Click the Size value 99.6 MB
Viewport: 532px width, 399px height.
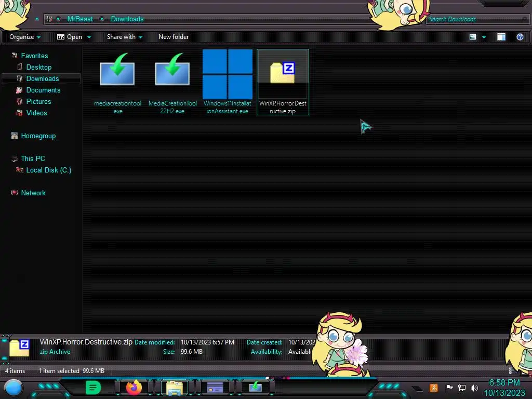pos(191,352)
